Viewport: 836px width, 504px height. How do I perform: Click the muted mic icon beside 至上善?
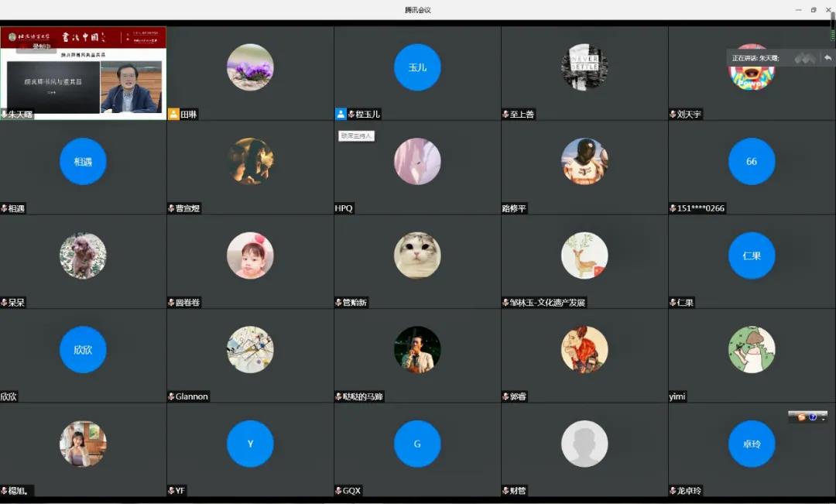[505, 115]
